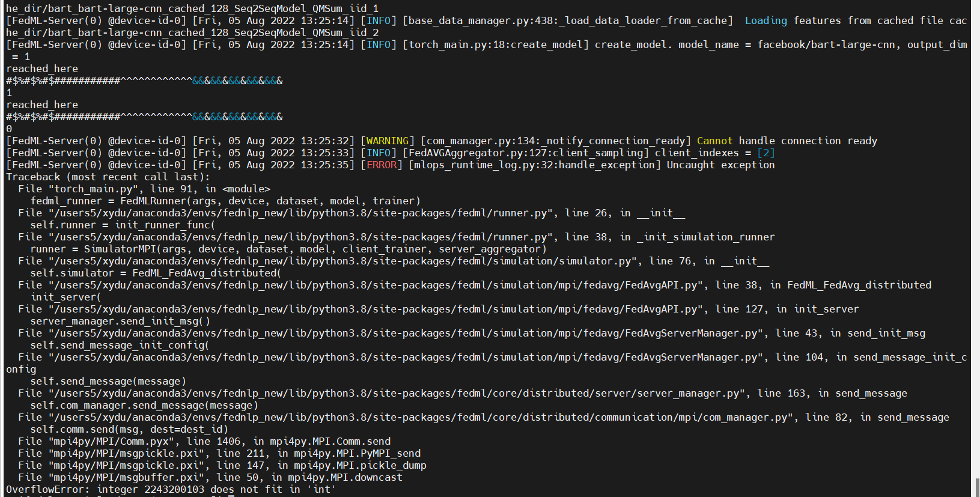980x497 pixels.
Task: Click msgbuffer.pxi line 50 downcast entry
Action: tap(210, 477)
